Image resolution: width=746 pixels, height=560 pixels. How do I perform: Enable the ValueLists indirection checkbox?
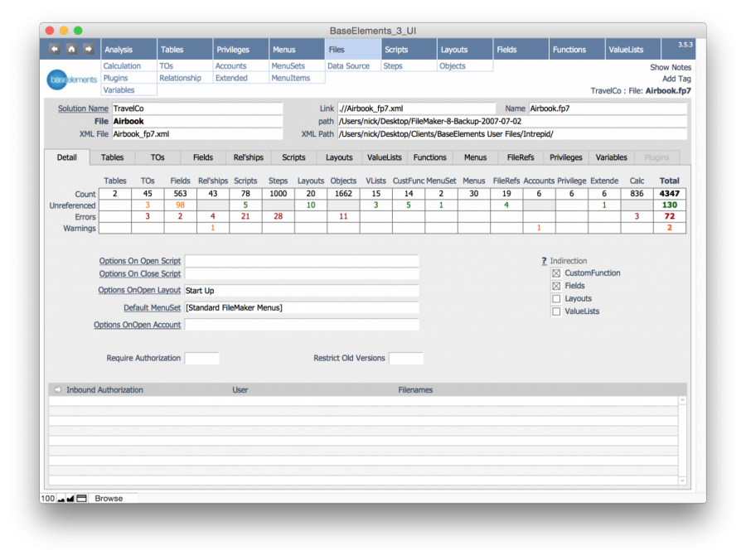(556, 311)
